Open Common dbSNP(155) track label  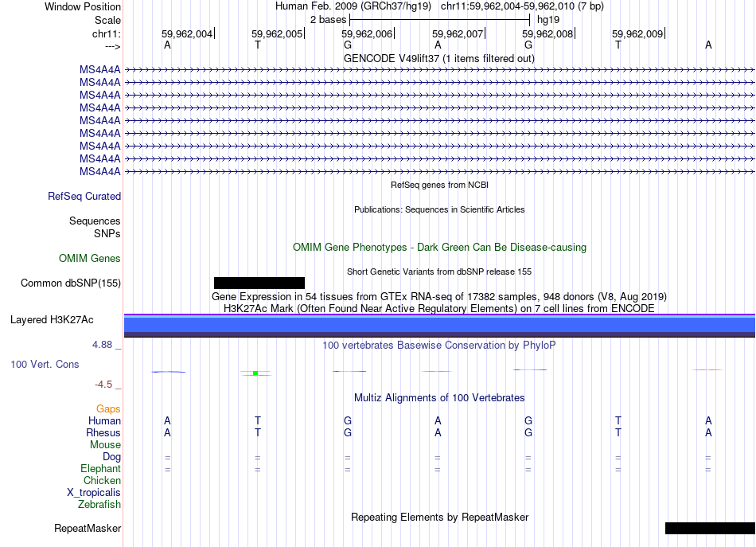coord(71,283)
